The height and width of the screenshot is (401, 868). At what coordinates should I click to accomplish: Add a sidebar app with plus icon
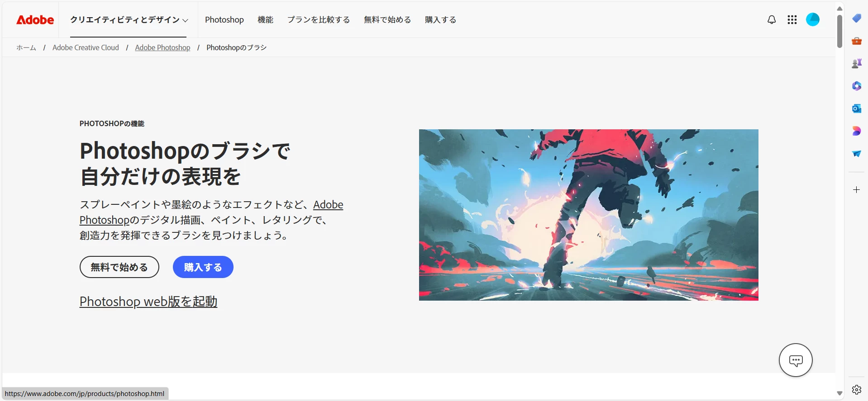tap(857, 190)
